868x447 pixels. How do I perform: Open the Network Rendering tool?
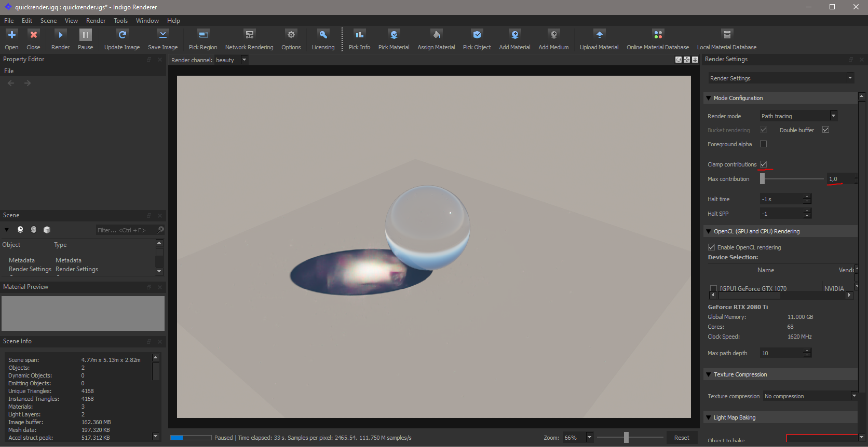249,35
